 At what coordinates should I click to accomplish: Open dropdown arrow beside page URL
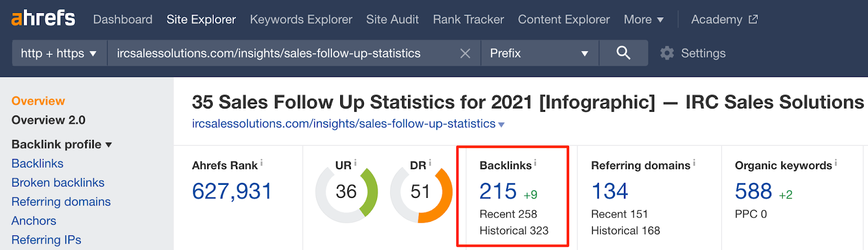(x=501, y=125)
